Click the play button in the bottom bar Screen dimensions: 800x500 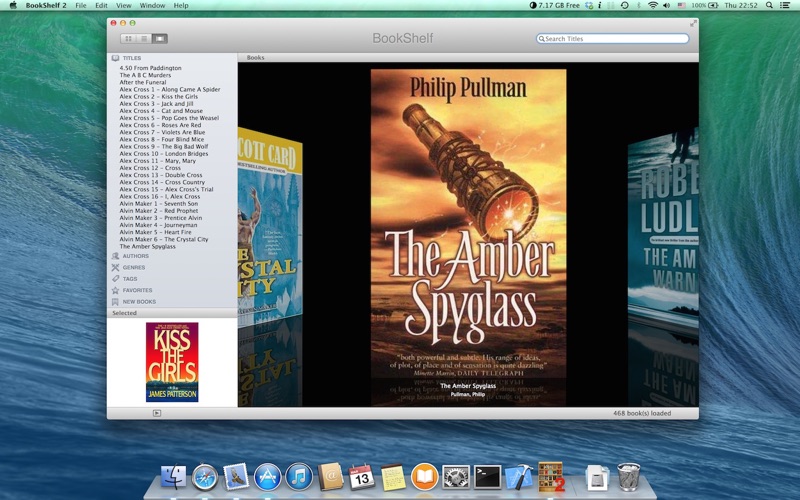(157, 413)
